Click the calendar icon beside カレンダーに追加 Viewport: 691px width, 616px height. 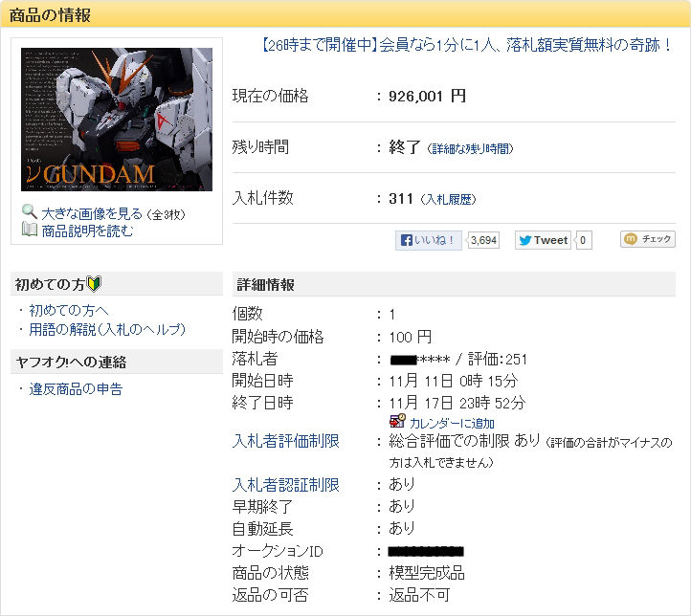point(397,421)
